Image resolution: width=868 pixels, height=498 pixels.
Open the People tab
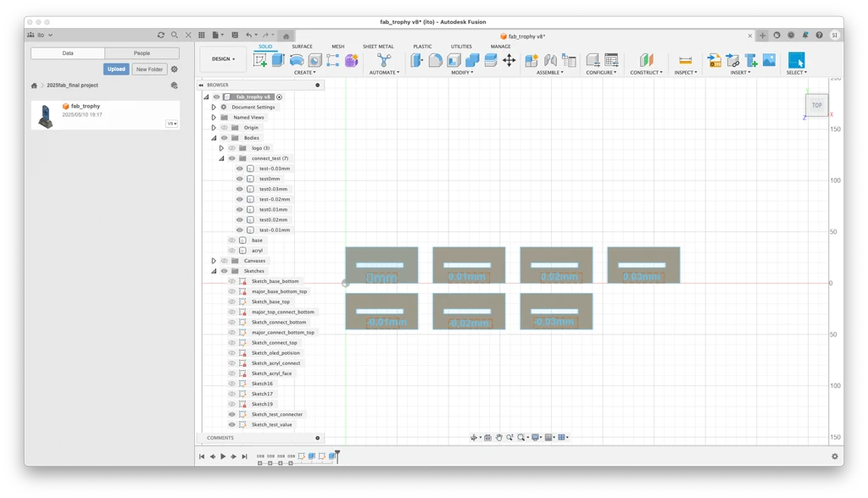coord(142,53)
